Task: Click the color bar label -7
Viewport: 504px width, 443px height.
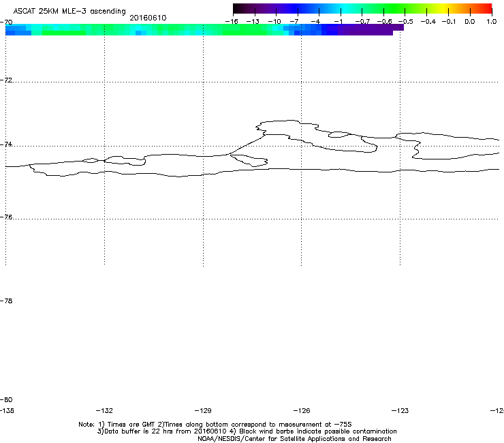Action: point(294,22)
